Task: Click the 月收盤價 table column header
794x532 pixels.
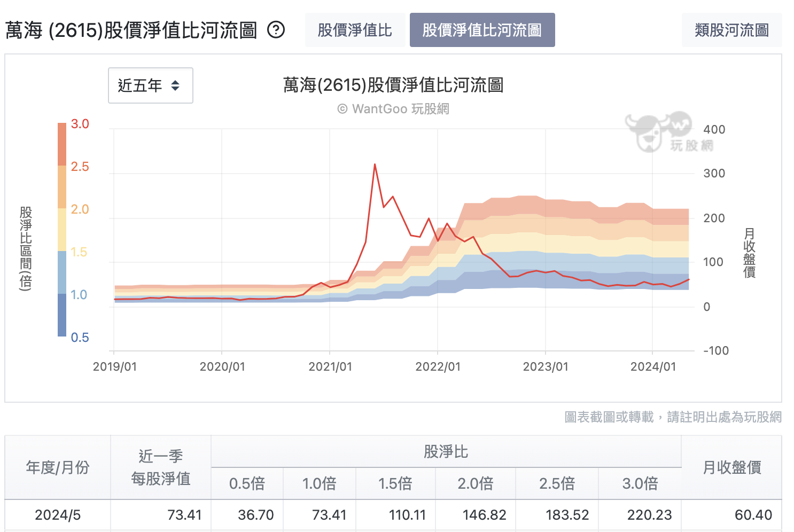Action: (732, 467)
